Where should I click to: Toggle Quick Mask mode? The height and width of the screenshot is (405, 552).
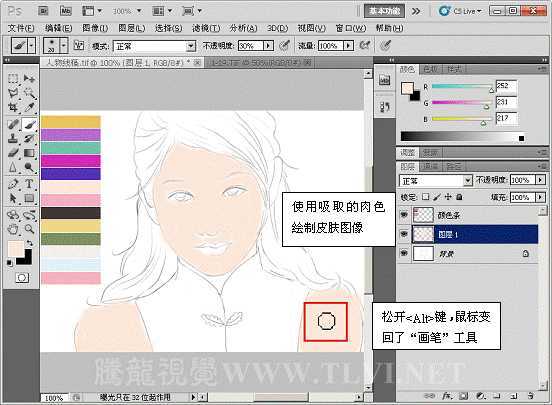22,278
